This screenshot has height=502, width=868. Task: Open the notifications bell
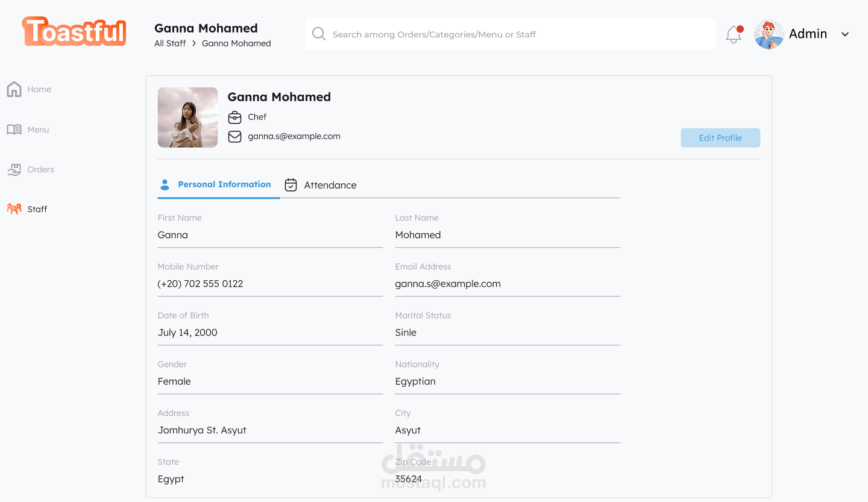733,34
